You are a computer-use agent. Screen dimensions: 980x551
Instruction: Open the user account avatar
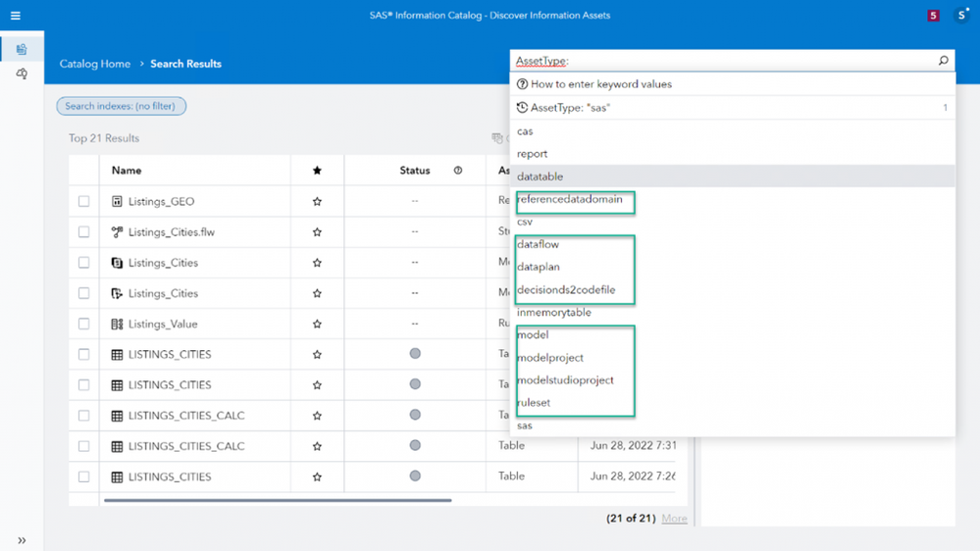(x=962, y=15)
